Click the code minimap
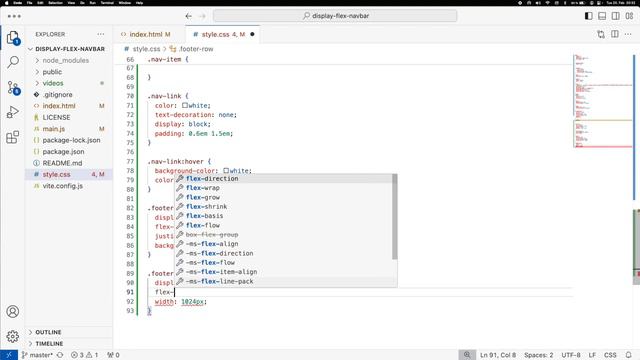 602,100
